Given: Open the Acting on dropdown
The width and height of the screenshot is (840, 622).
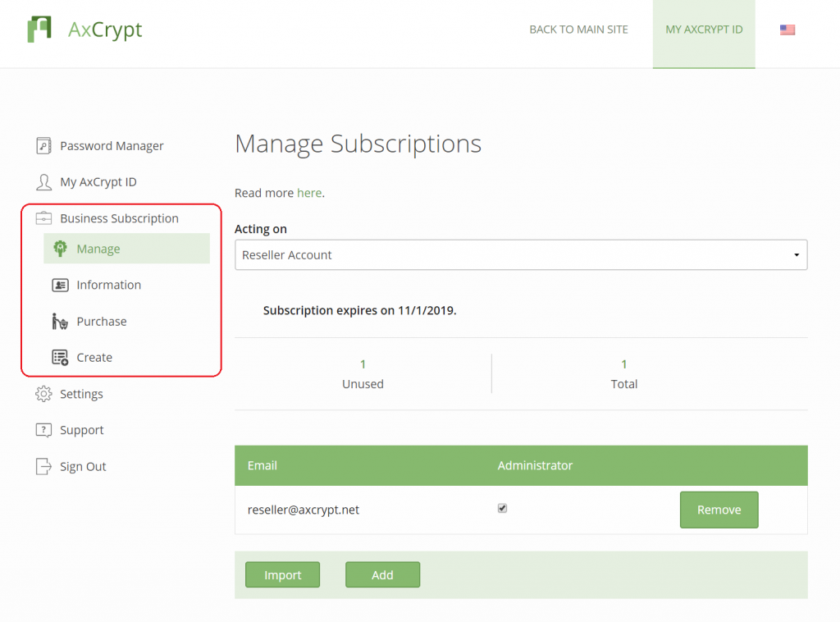Looking at the screenshot, I should pyautogui.click(x=520, y=254).
